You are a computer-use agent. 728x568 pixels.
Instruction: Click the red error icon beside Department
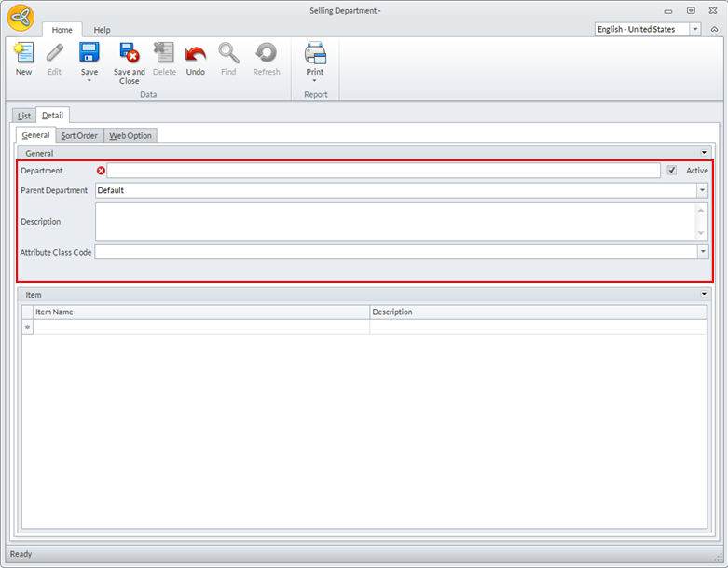coord(101,171)
